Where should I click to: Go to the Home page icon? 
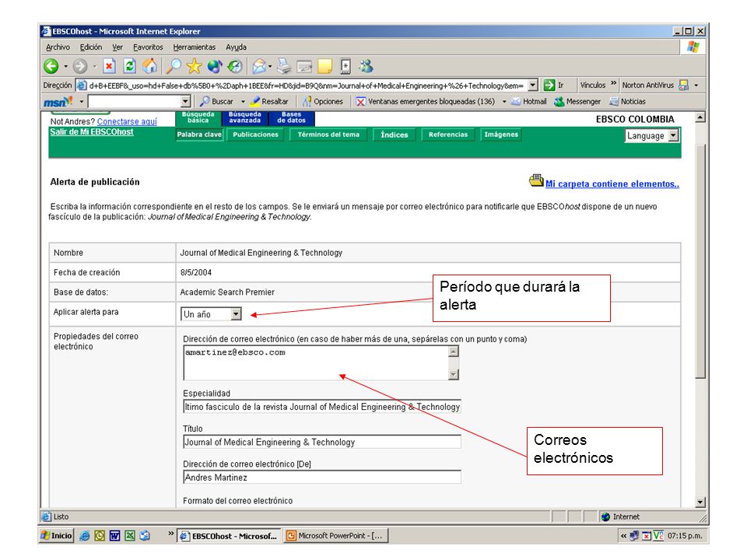(150, 66)
